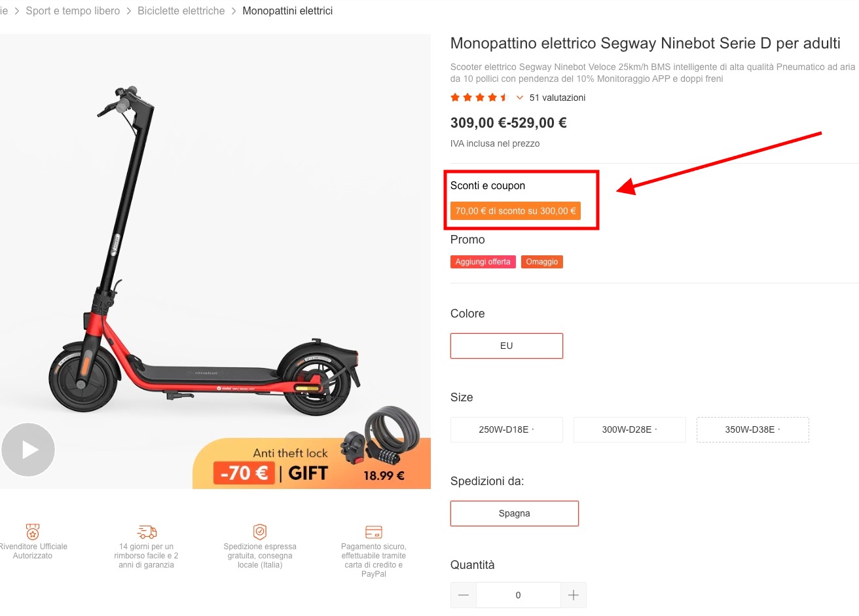Viewport: 859px width, 616px height.
Task: Play the scooter product video
Action: tap(28, 450)
